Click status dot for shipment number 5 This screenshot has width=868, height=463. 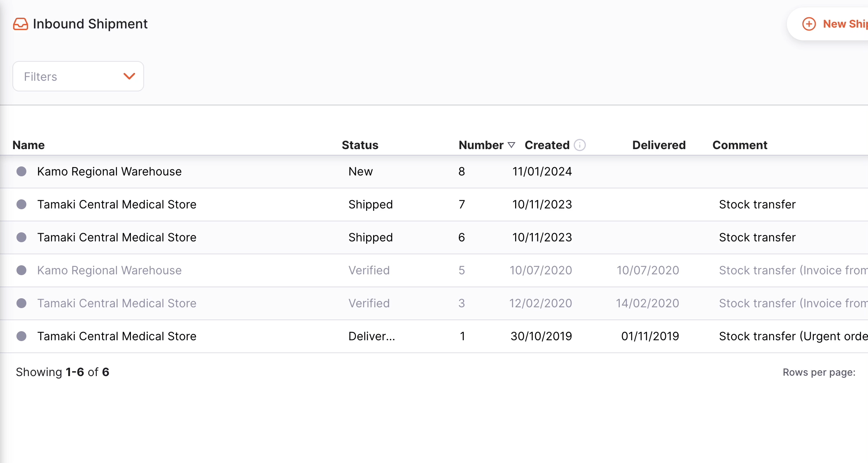point(21,270)
